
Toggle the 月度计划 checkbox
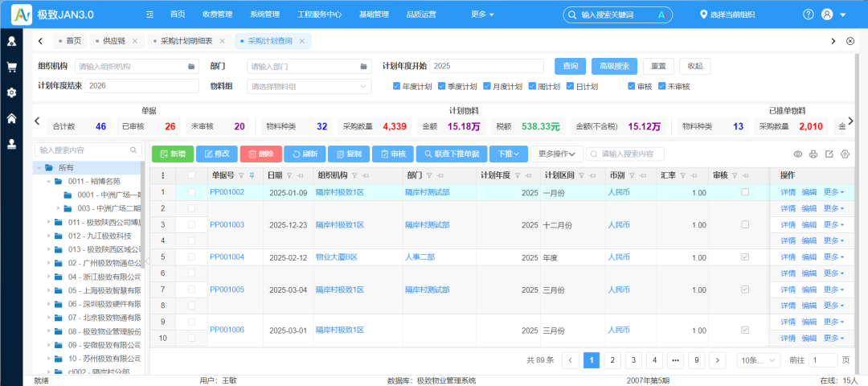(x=486, y=86)
